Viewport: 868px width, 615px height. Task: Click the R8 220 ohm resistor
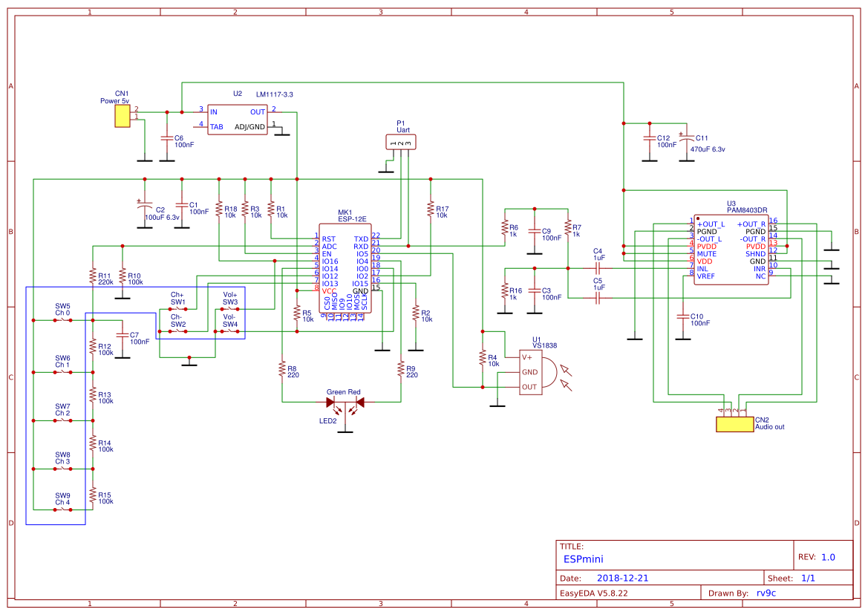pyautogui.click(x=282, y=369)
